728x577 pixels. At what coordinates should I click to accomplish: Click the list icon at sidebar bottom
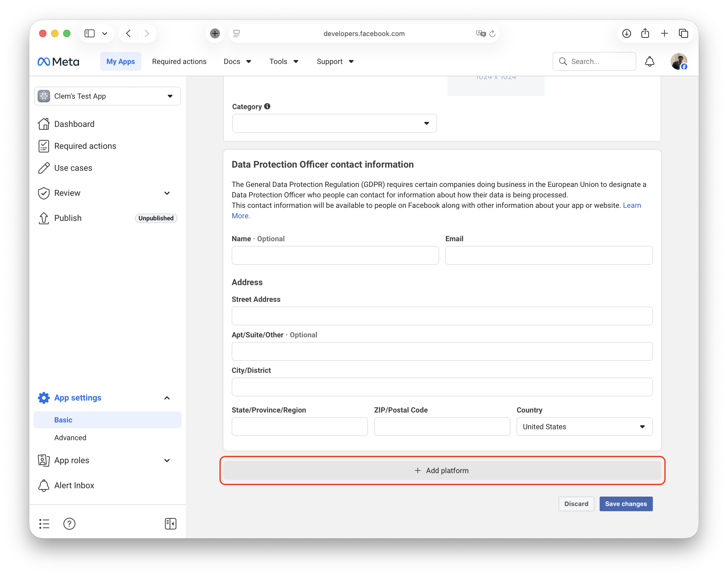(x=44, y=524)
